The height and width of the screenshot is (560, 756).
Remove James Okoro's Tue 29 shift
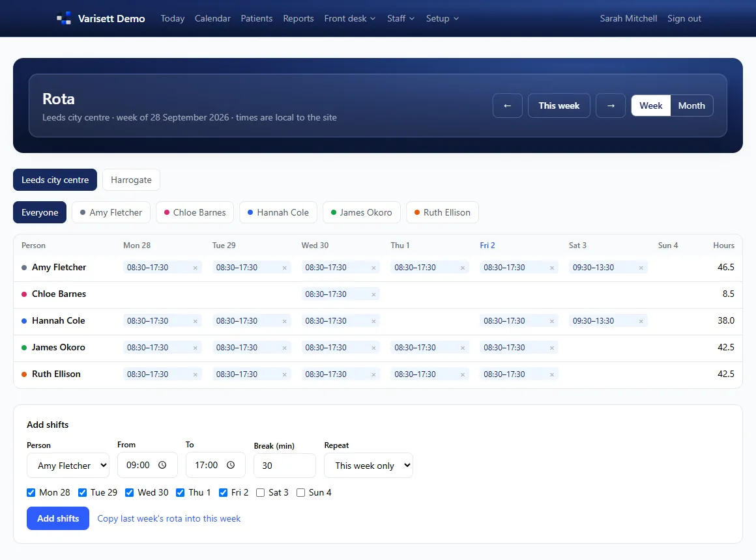(284, 348)
